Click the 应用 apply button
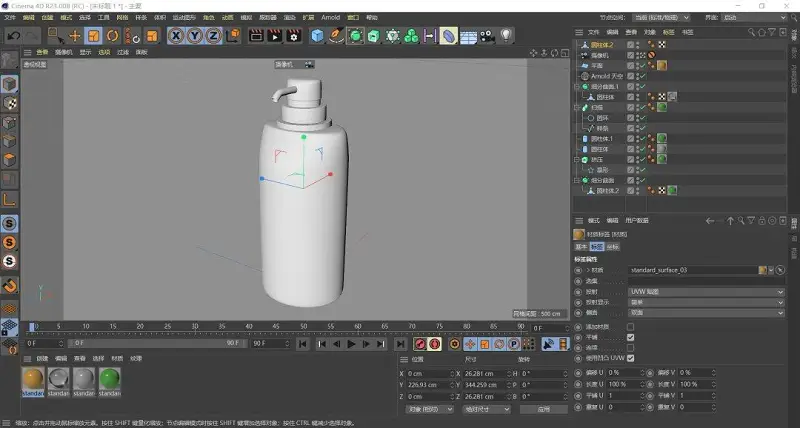The width and height of the screenshot is (800, 428). point(544,409)
